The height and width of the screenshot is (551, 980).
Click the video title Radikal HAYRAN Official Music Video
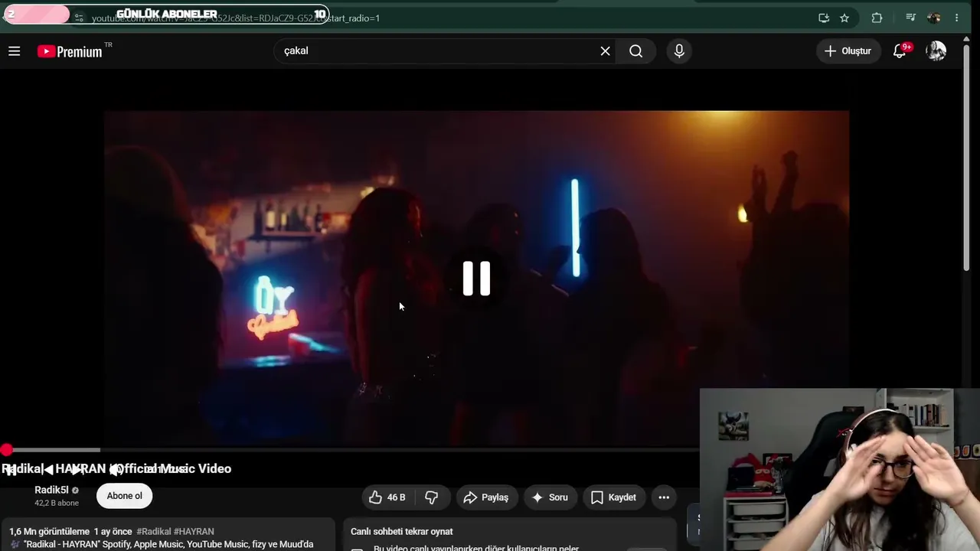pyautogui.click(x=116, y=468)
